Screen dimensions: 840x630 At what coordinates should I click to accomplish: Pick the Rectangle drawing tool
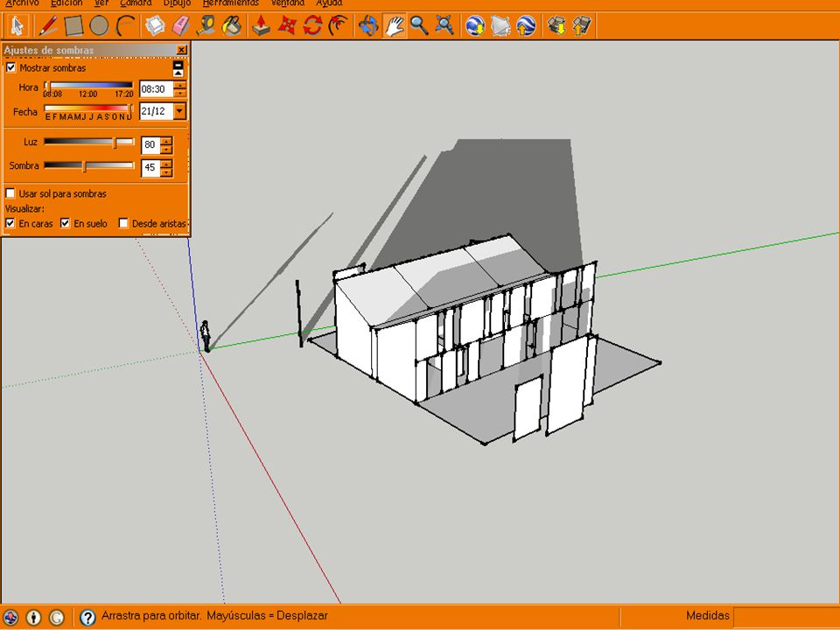(x=73, y=25)
